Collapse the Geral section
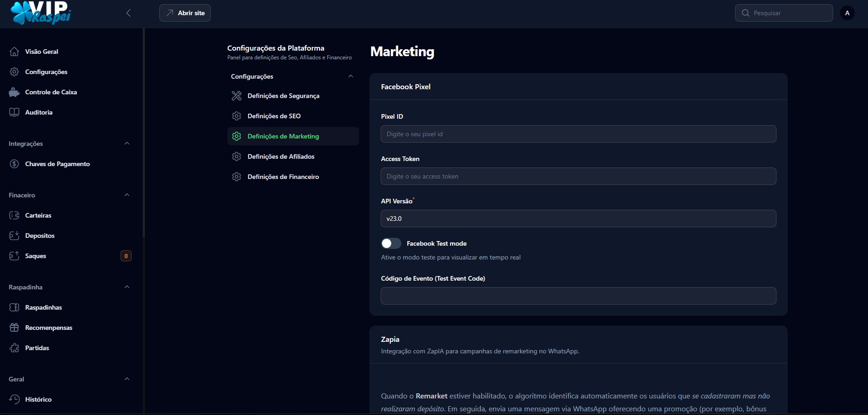 click(x=127, y=379)
